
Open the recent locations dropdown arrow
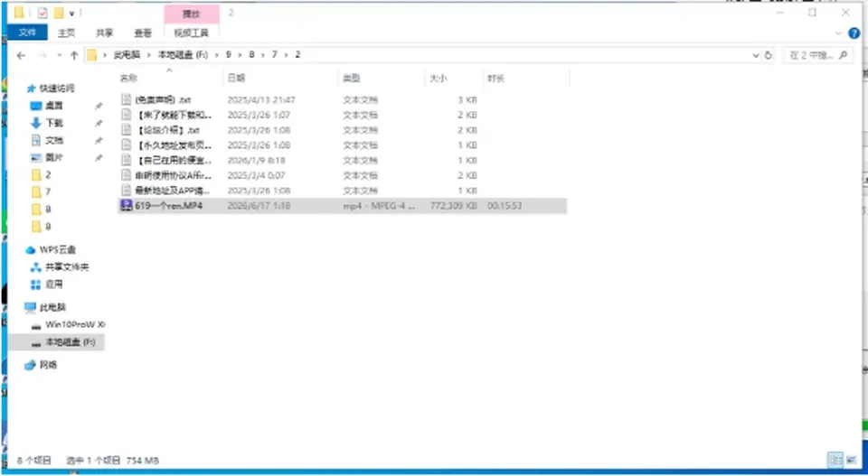[x=60, y=55]
